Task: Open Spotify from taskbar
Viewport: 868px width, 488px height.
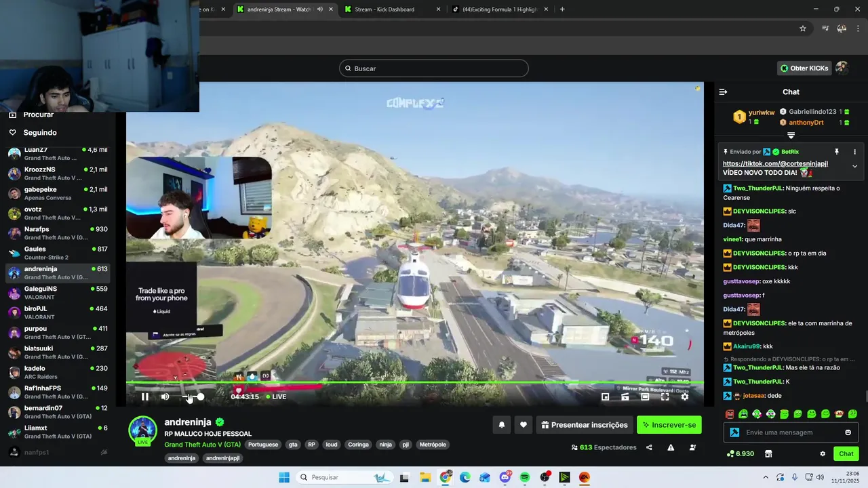Action: tap(525, 477)
